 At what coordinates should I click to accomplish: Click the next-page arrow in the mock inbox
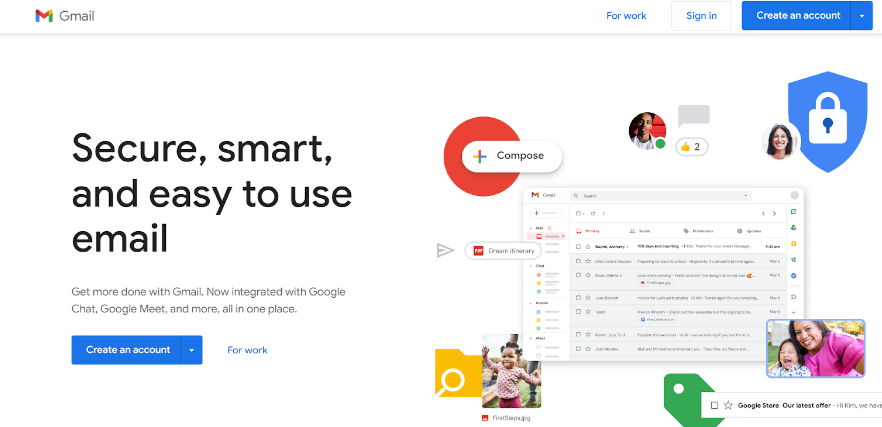[775, 213]
